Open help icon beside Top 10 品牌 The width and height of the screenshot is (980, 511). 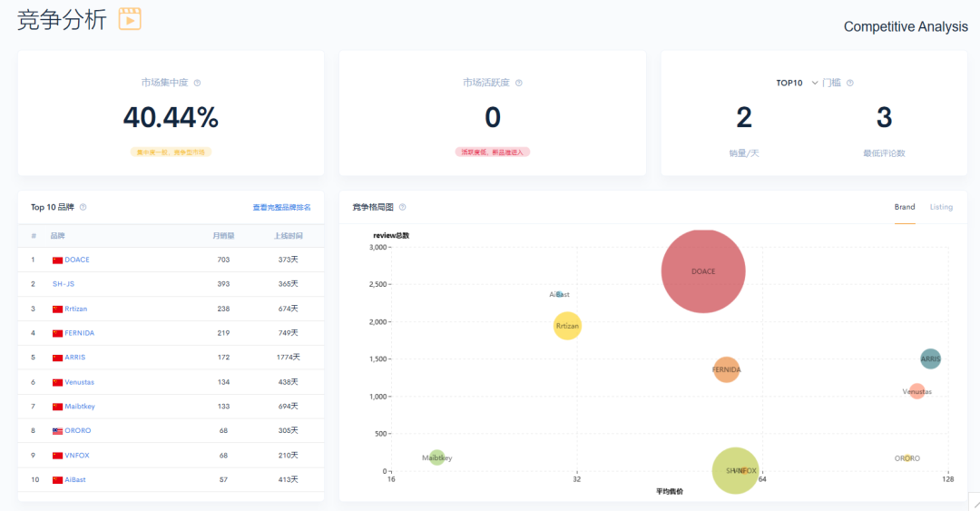[x=83, y=207]
